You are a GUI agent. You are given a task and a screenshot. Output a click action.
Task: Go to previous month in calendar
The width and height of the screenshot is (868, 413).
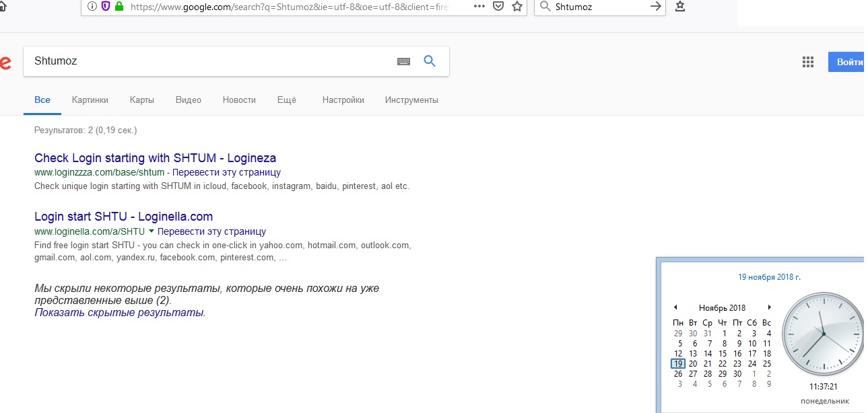675,307
